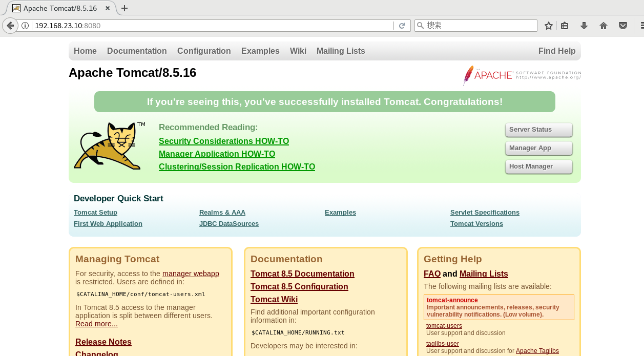Screen dimensions: 644x356
Task: Click the Apache Tomcat/8.5.16 page heading
Action: coord(132,73)
